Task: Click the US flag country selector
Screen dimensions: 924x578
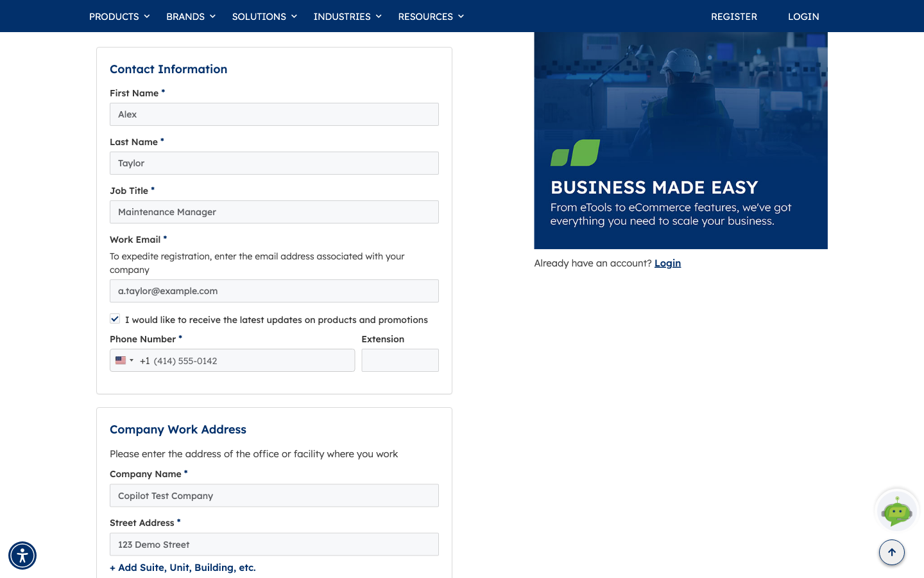Action: click(124, 360)
